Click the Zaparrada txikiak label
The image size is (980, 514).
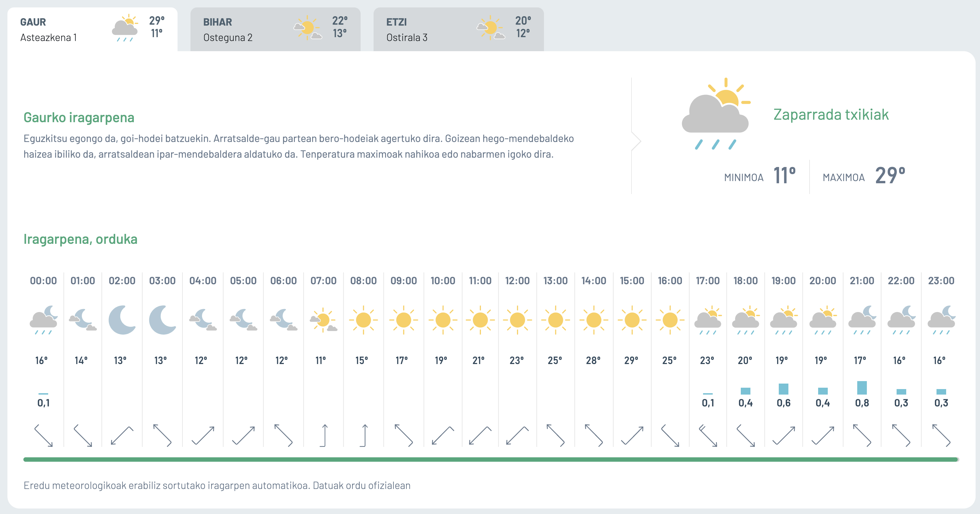[831, 114]
